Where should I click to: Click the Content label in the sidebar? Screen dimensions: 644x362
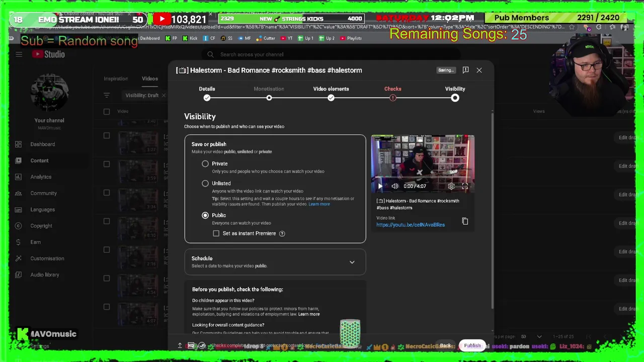tap(39, 160)
